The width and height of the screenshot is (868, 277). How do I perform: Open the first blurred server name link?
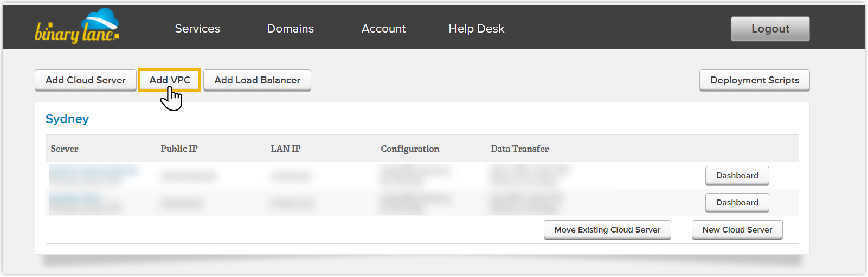point(93,171)
